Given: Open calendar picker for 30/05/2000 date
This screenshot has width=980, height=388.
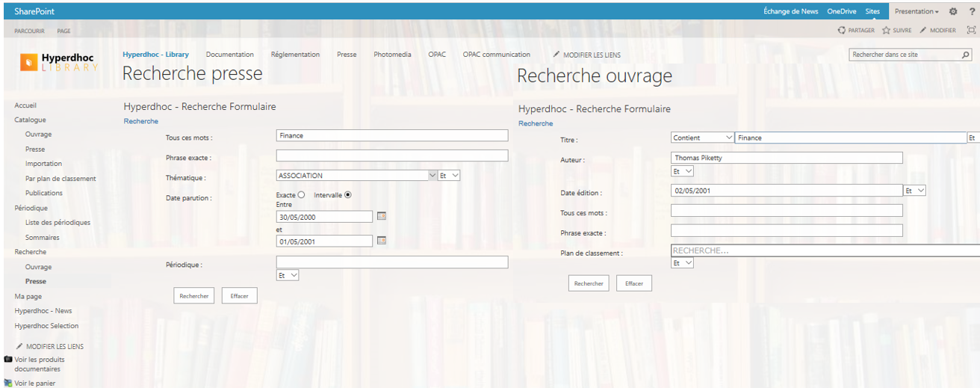Looking at the screenshot, I should click(x=381, y=216).
